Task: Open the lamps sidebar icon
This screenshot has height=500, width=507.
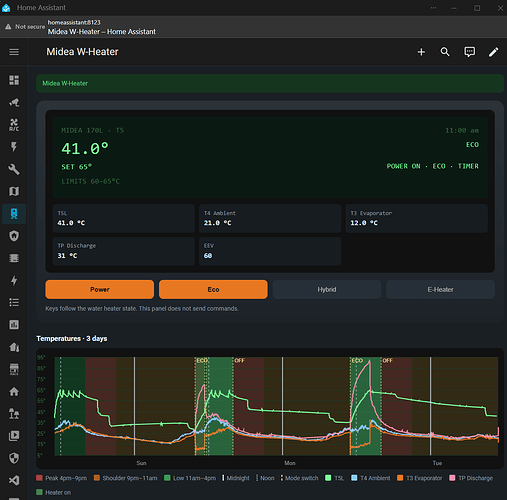Action: pos(14,414)
